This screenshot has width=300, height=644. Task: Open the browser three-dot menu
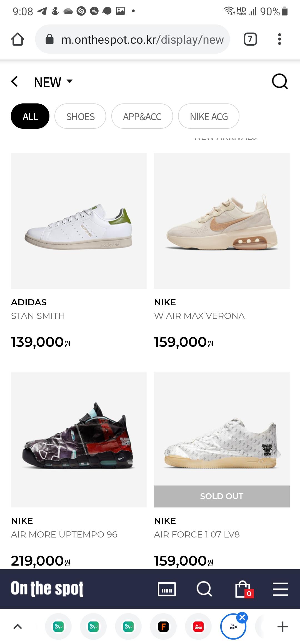click(x=279, y=39)
